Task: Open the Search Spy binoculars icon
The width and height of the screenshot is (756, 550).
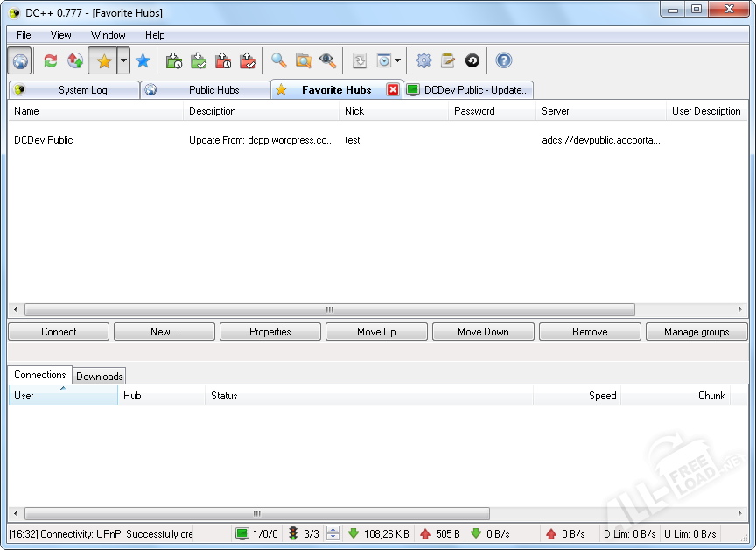Action: [x=327, y=60]
